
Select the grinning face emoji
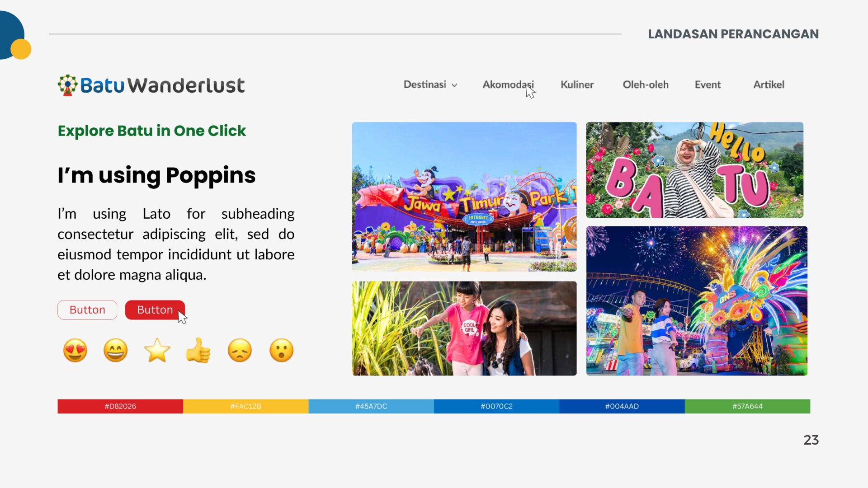coord(116,350)
